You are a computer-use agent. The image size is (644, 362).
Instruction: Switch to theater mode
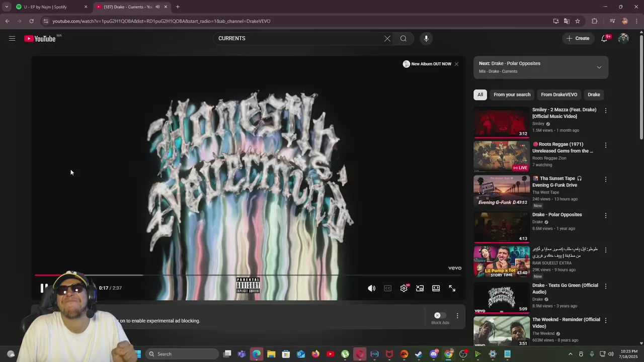pyautogui.click(x=436, y=288)
